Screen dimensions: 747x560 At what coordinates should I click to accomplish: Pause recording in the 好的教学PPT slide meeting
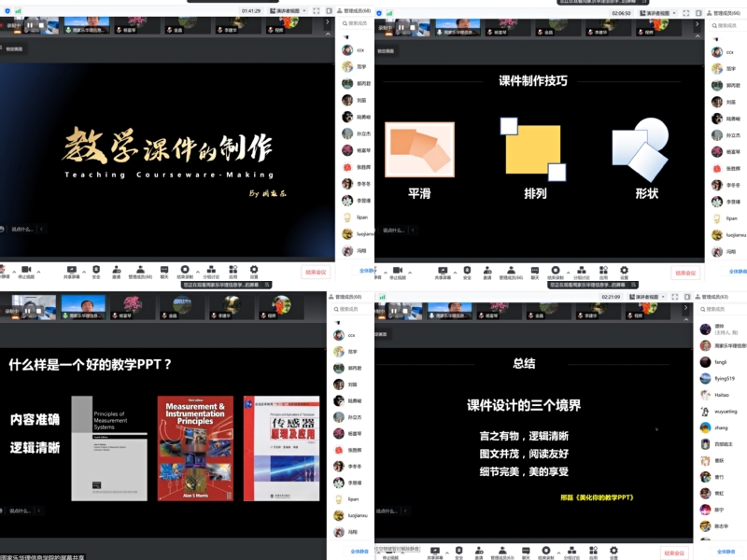click(28, 311)
